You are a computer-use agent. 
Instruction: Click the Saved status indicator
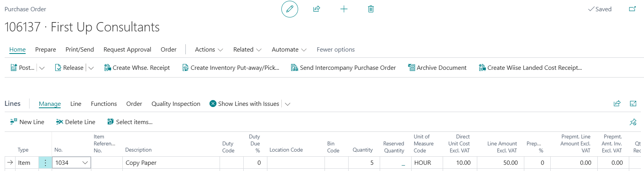[x=600, y=9]
